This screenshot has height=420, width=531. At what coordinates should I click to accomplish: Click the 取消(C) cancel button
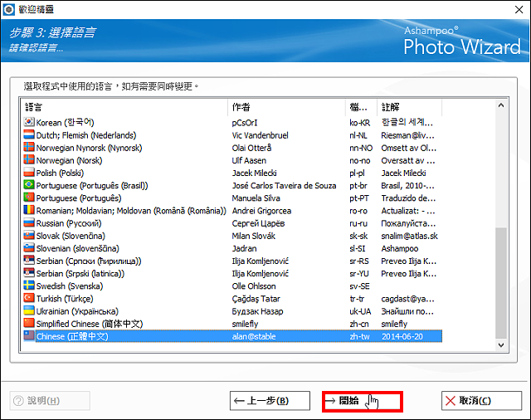pyautogui.click(x=481, y=401)
